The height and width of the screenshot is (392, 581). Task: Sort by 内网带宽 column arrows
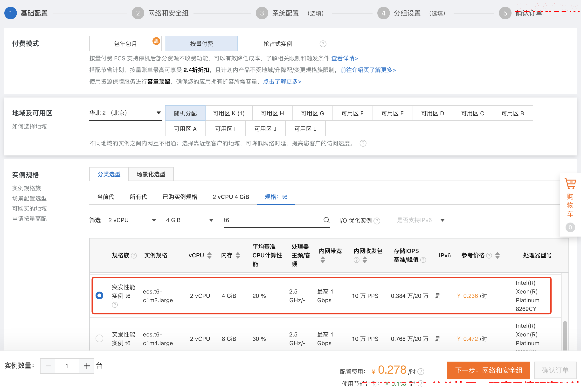tap(323, 260)
